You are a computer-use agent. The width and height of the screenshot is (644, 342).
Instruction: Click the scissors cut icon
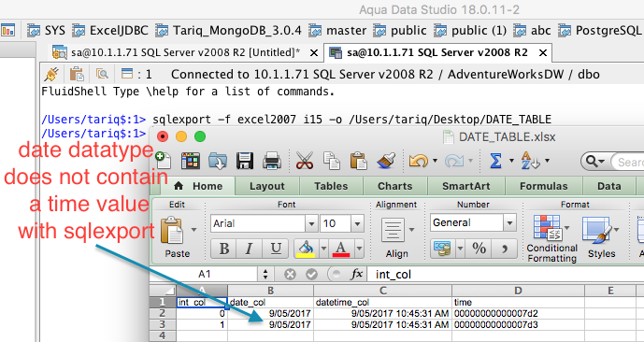pyautogui.click(x=305, y=161)
